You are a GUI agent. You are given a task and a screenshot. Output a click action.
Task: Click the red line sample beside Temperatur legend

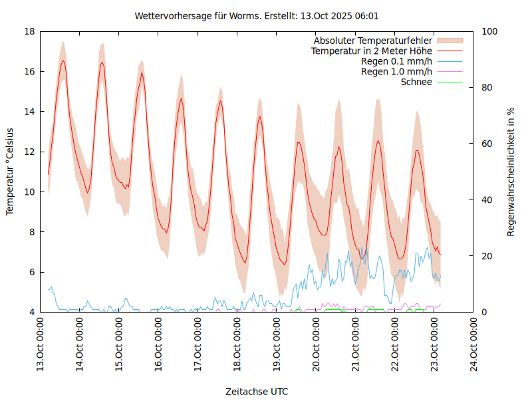pos(450,51)
